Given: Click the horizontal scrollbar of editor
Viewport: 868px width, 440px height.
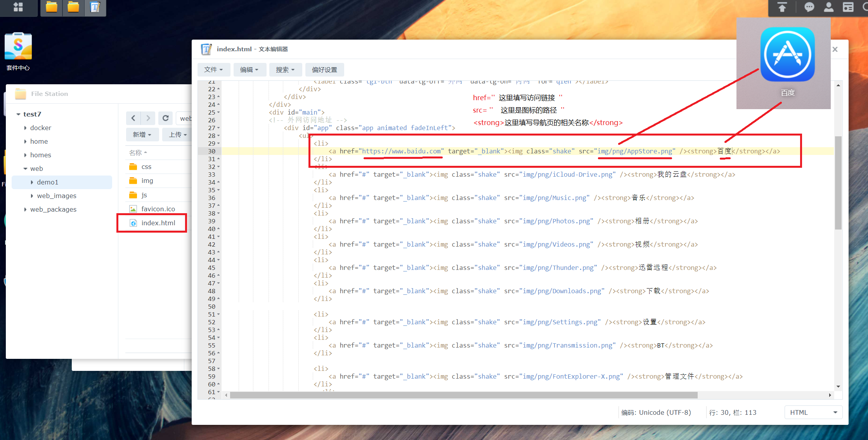Looking at the screenshot, I should click(x=464, y=395).
